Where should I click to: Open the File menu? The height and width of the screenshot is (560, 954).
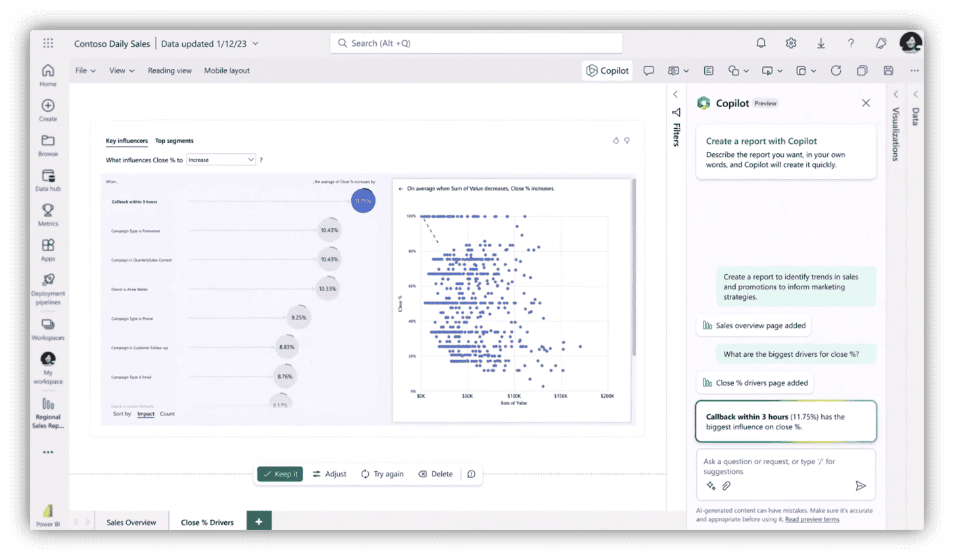tap(85, 70)
